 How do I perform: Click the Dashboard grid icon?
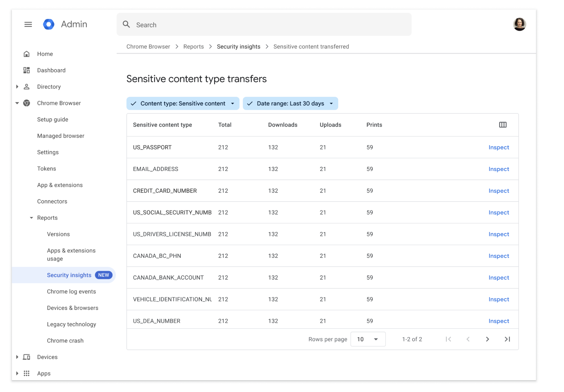(x=26, y=70)
